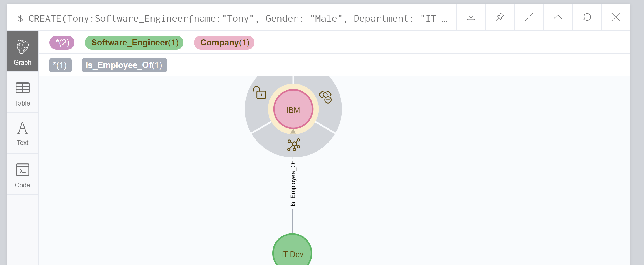Rerun the CREATE query
The width and height of the screenshot is (644, 265).
tap(587, 17)
